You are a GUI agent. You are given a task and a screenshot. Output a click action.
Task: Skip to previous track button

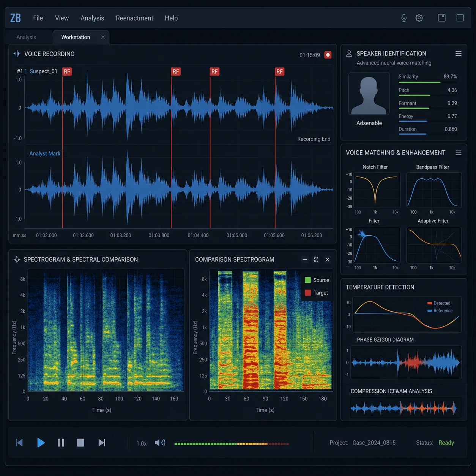pyautogui.click(x=19, y=443)
